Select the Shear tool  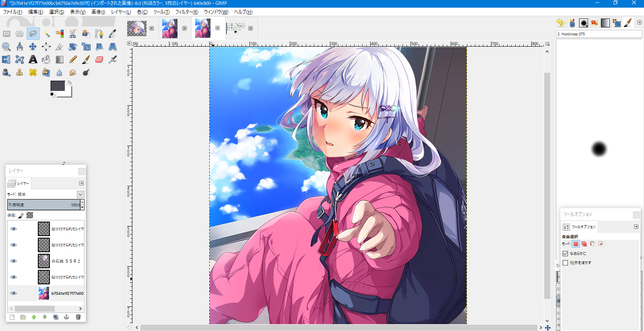tap(99, 47)
